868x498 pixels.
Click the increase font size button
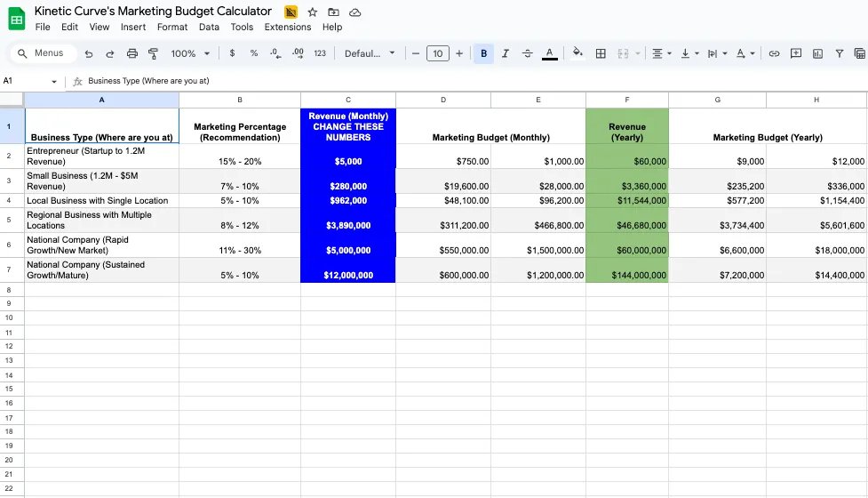[459, 53]
